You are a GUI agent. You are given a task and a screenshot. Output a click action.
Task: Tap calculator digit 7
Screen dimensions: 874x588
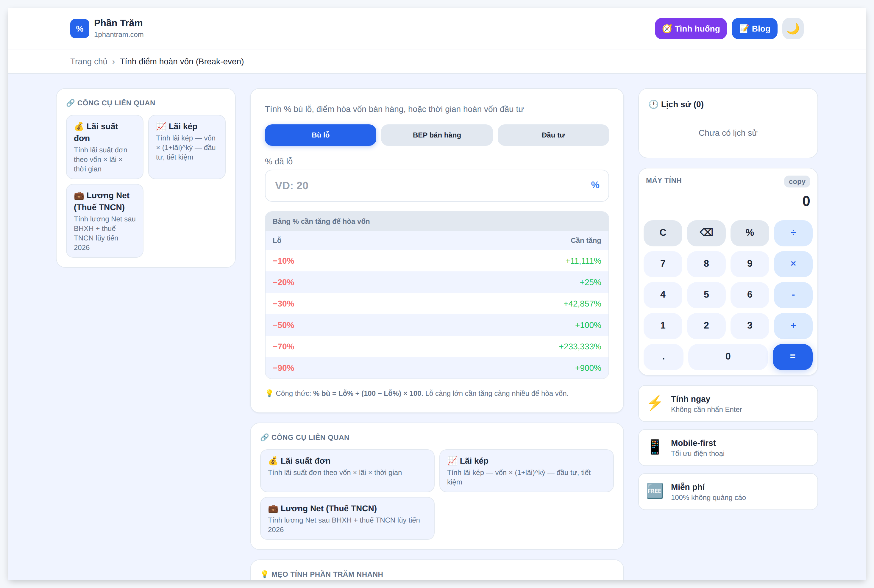tap(663, 264)
